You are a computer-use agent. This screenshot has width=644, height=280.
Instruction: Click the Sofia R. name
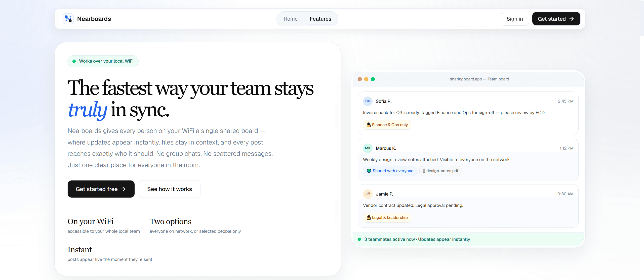(x=384, y=101)
